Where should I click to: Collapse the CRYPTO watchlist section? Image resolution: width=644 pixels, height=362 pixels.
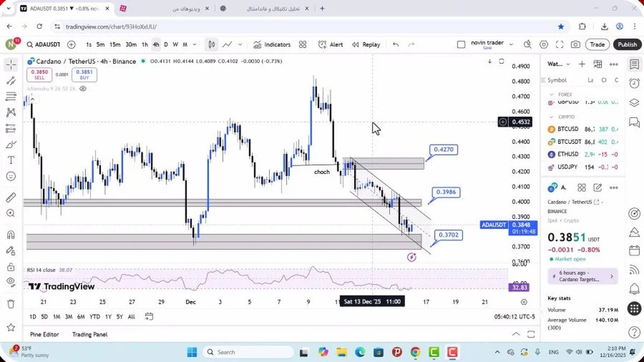pos(552,117)
